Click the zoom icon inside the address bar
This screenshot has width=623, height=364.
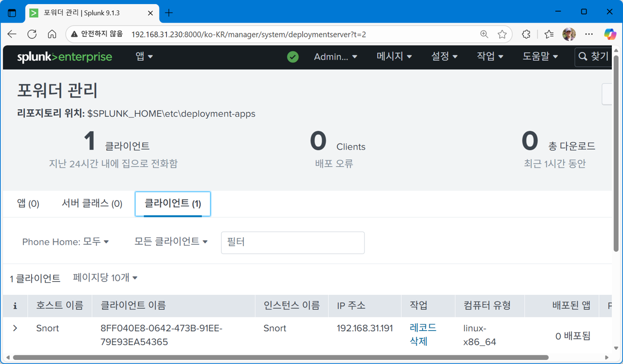coord(484,34)
